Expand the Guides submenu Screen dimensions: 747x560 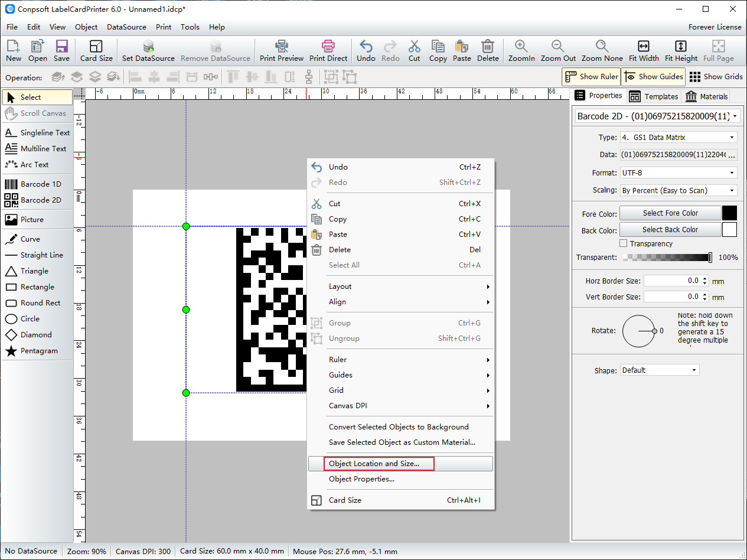pos(400,375)
